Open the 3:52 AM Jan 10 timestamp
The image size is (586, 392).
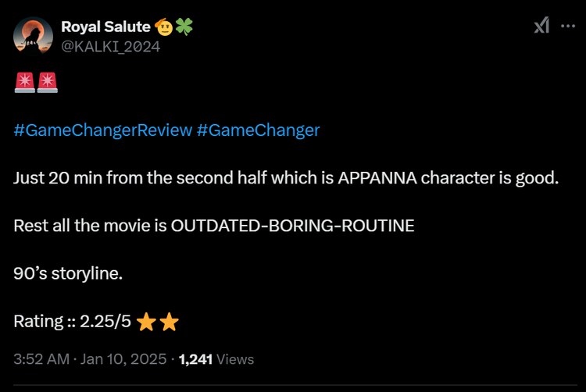click(90, 359)
